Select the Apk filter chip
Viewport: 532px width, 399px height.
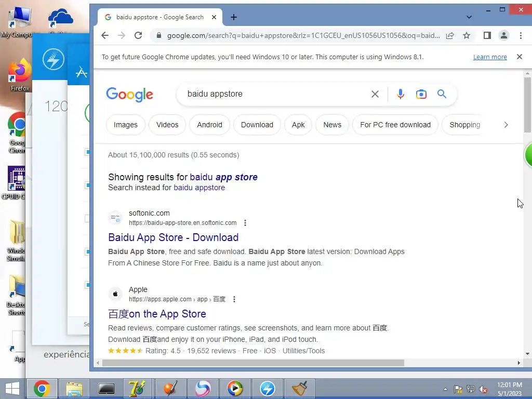[x=298, y=125]
